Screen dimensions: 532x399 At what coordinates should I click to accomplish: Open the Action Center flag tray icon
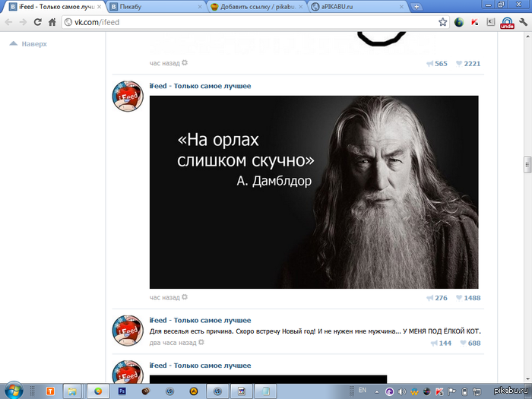point(452,392)
